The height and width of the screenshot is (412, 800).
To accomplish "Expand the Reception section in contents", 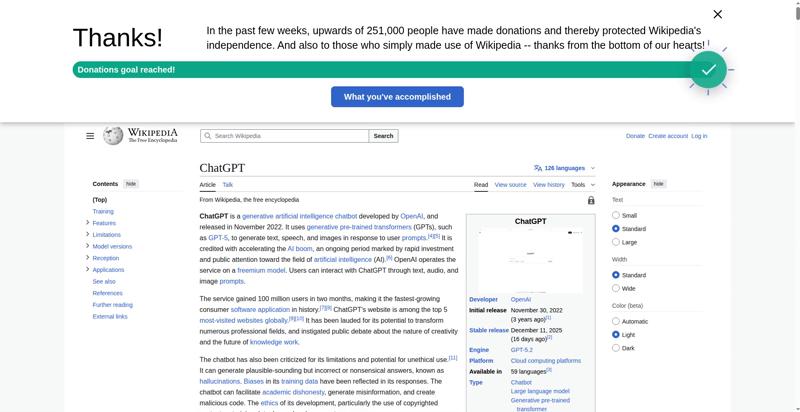I will (x=88, y=258).
